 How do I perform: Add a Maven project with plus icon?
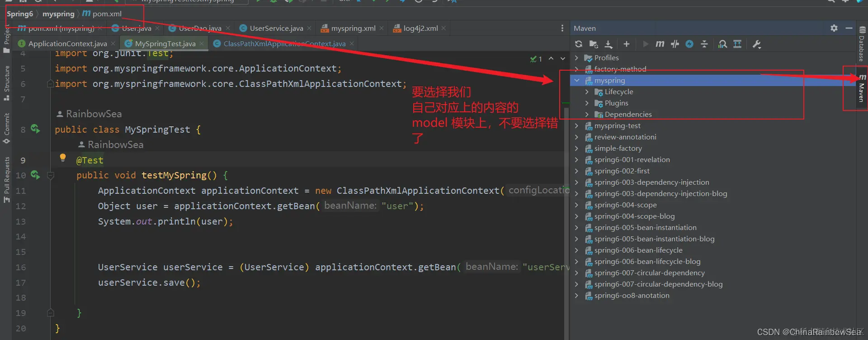point(626,44)
